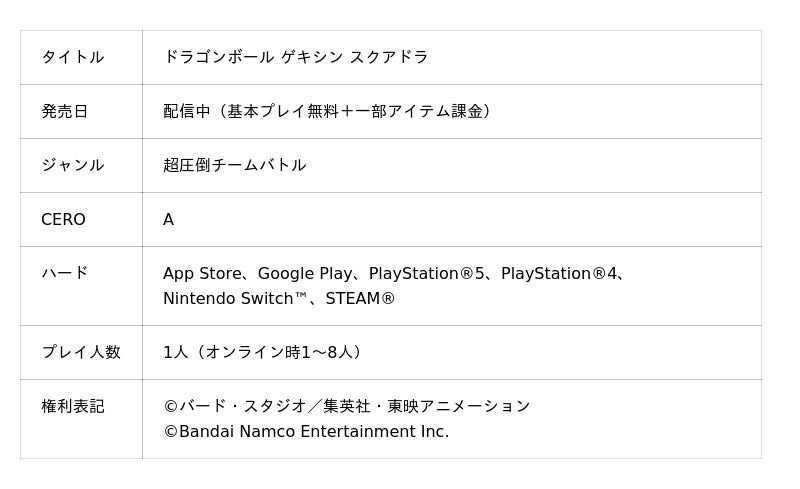Click the Google Play text

coord(305,273)
